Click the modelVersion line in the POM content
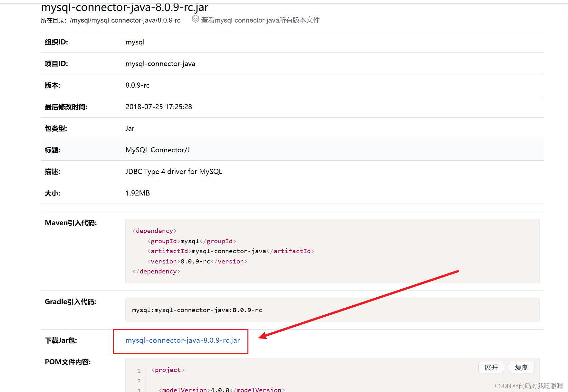 [x=222, y=389]
